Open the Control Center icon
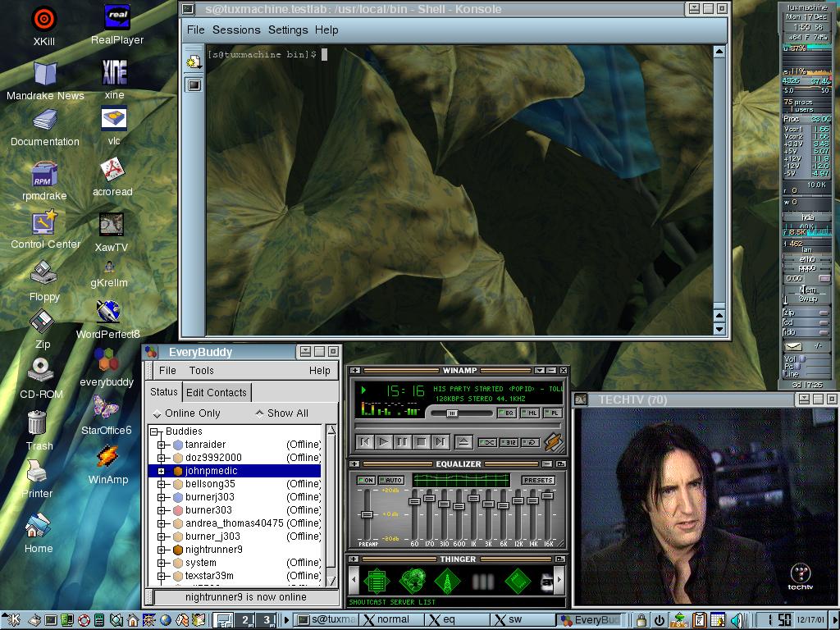 click(44, 221)
